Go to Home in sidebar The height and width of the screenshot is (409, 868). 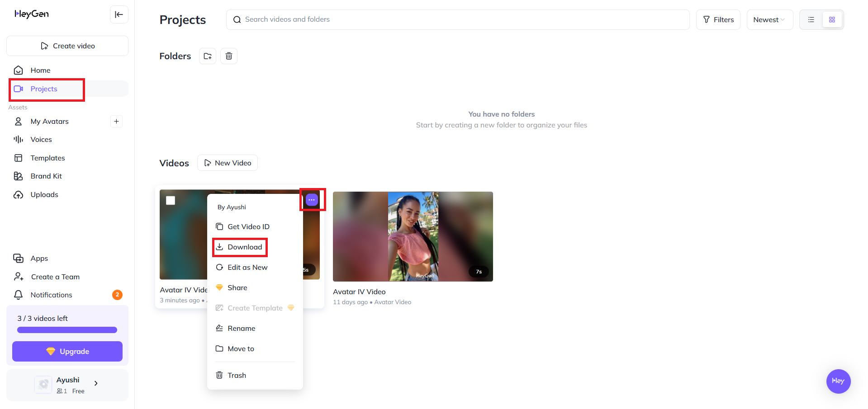coord(67,71)
